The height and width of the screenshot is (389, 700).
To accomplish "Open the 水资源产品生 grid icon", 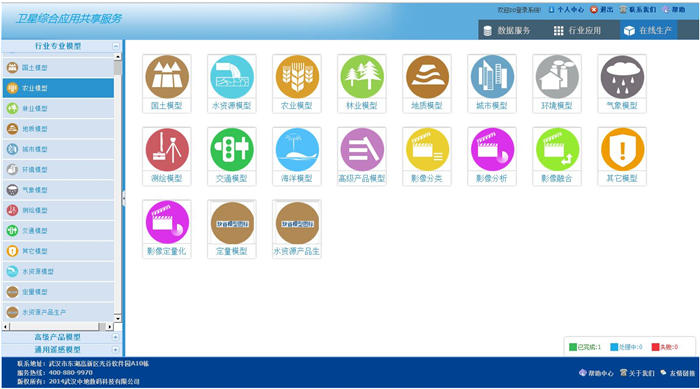I will coord(297,229).
